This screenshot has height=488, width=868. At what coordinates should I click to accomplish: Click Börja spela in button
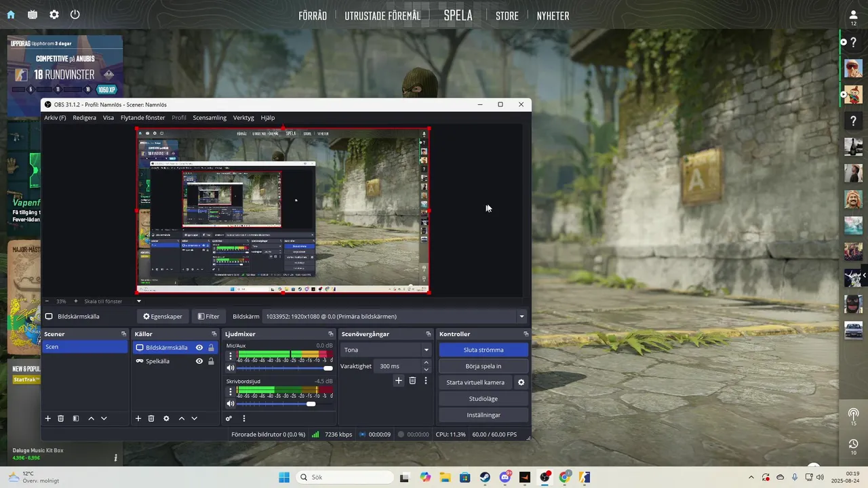click(x=484, y=366)
